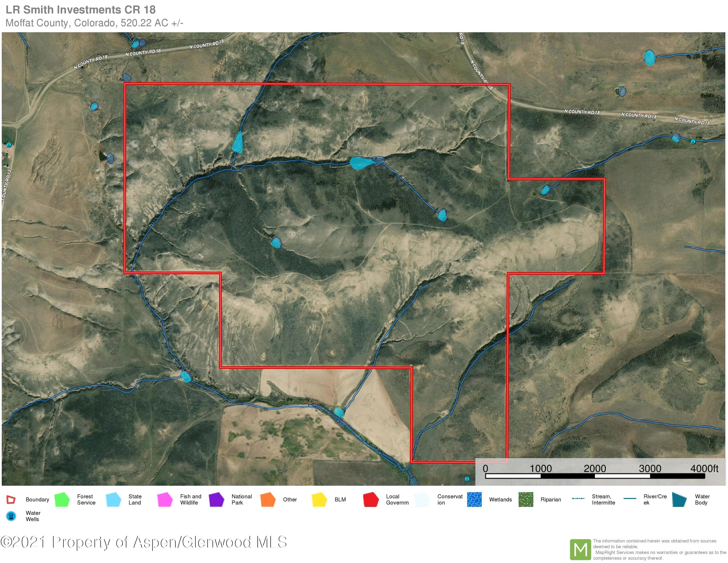Click the blue dotted Wetlands icon
The image size is (728, 563).
click(474, 499)
